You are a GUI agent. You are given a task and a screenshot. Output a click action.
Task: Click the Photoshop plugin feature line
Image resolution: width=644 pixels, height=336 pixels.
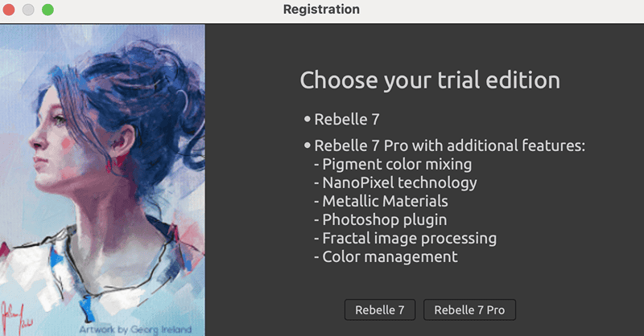tap(380, 220)
